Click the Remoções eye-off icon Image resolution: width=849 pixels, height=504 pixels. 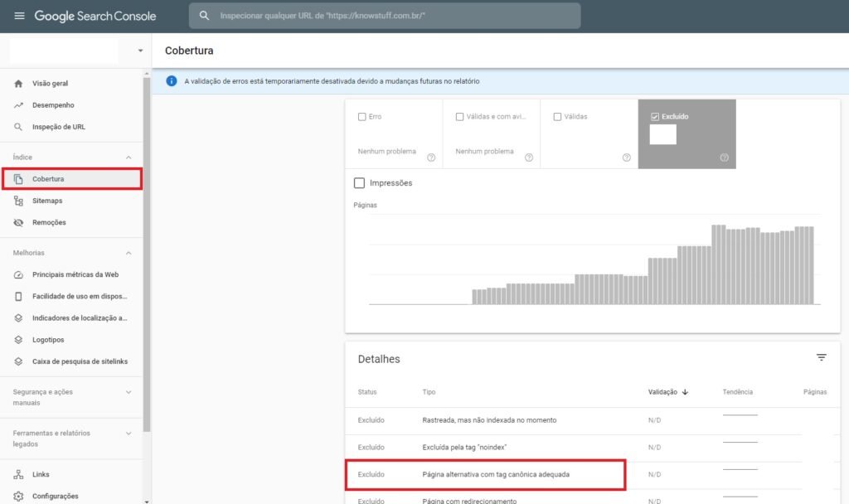[x=18, y=222]
